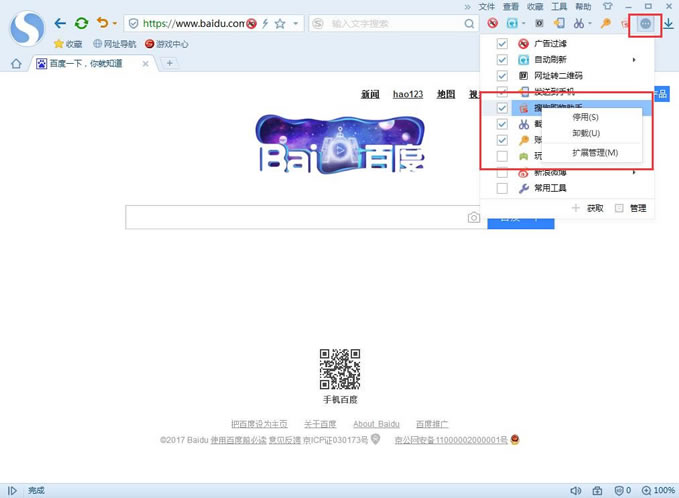The width and height of the screenshot is (679, 498).
Task: Click the Sogou search engine icon
Action: 318,23
